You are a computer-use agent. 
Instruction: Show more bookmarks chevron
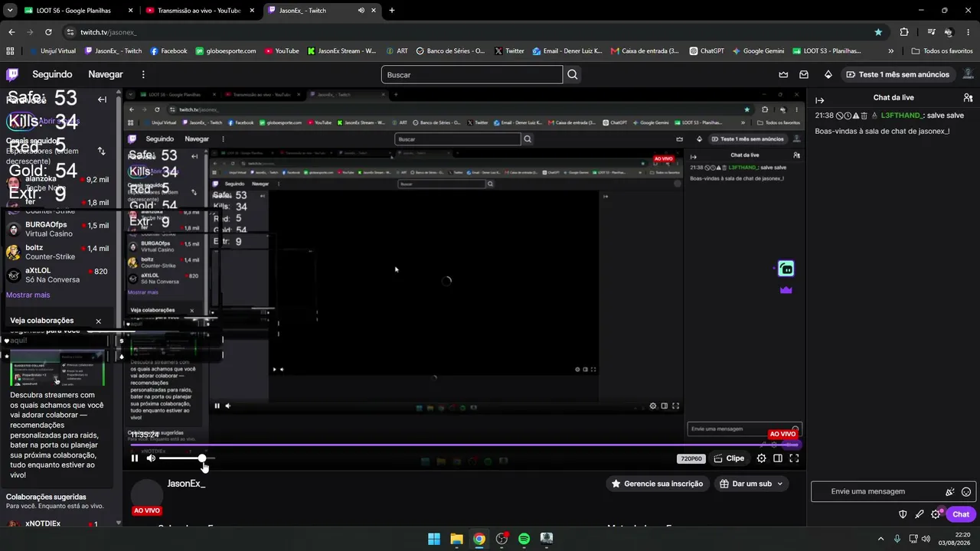point(890,51)
